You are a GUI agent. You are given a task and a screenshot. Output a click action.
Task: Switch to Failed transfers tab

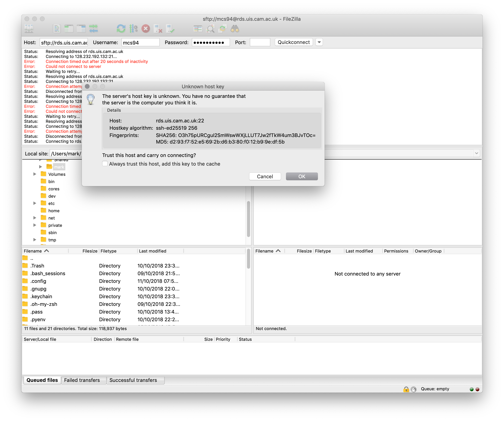[x=82, y=380]
